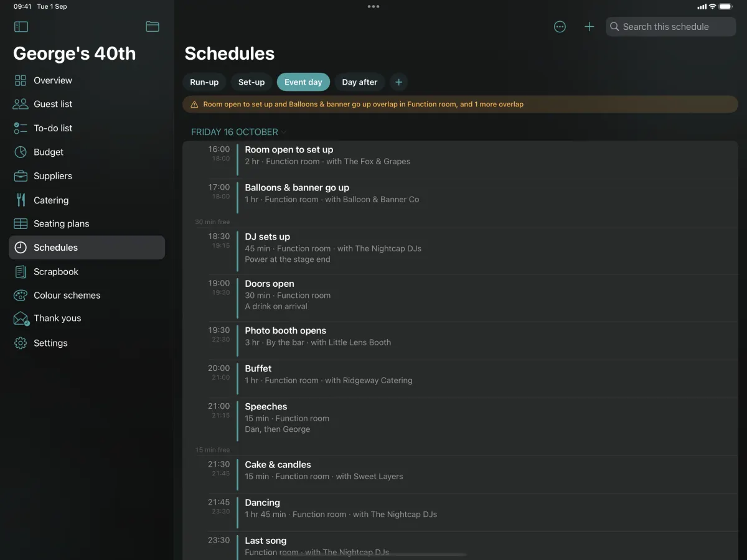Click the Guest list people icon

click(21, 104)
